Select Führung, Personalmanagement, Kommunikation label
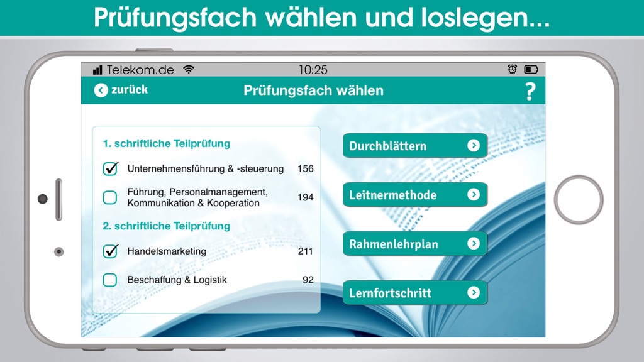This screenshot has height=362, width=644. pos(197,197)
